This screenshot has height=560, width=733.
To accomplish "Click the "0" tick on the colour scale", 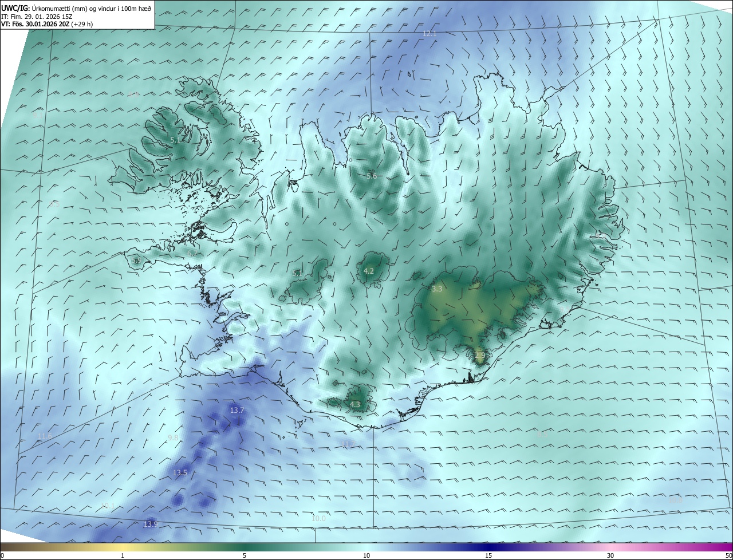I will pyautogui.click(x=2, y=556).
